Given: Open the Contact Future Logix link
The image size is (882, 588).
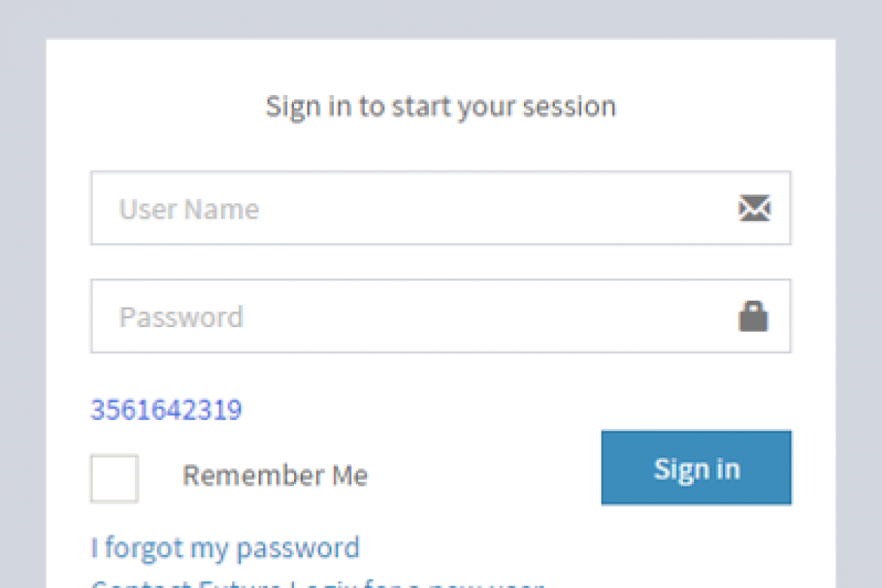Looking at the screenshot, I should tap(317, 583).
